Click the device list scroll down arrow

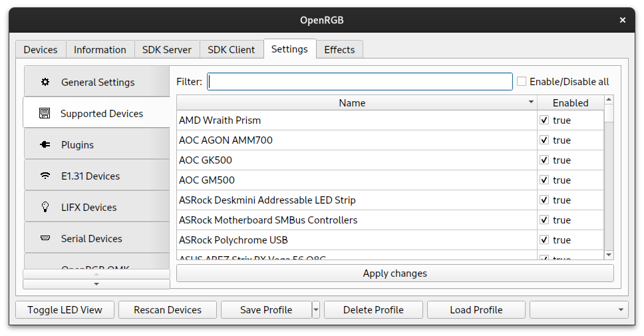tap(609, 255)
